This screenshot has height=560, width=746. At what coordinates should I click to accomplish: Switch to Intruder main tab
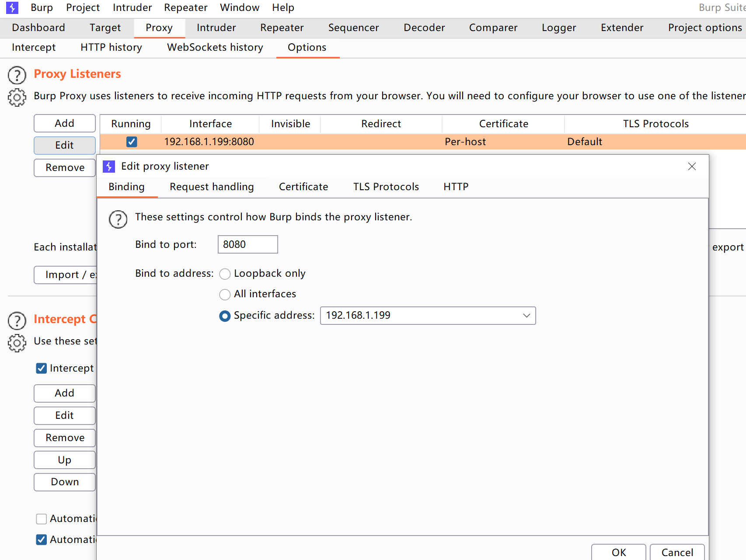[x=216, y=28]
